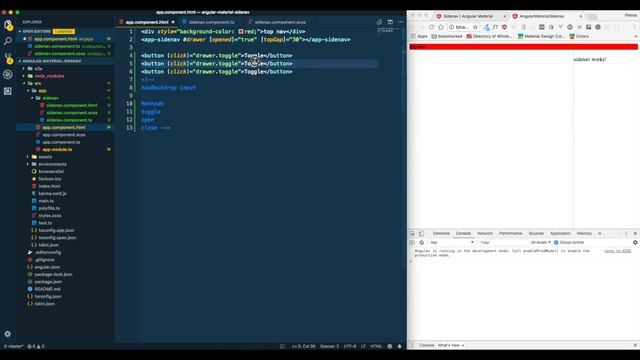Open the Material Design Col... bookmark
Screen dimensions: 640x360
click(x=541, y=36)
